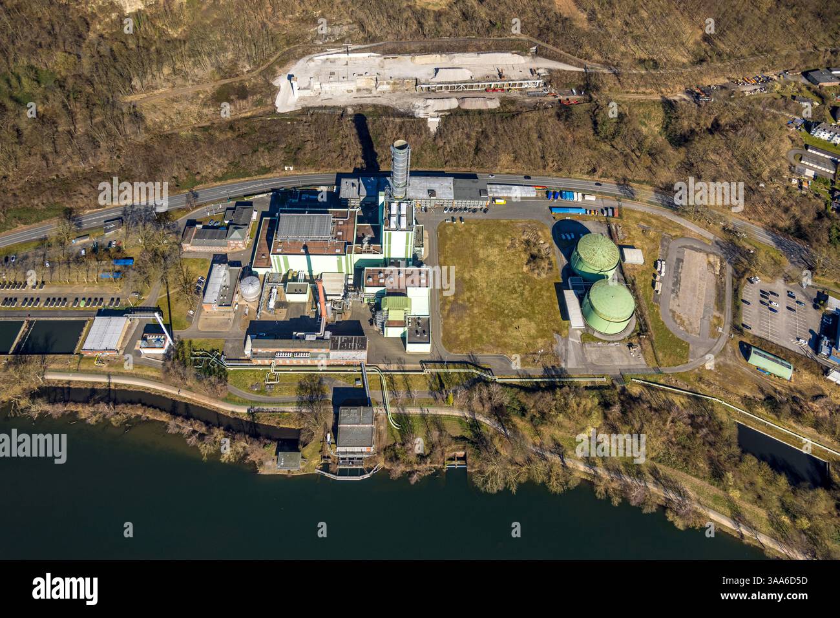Click the lower green dome storage tank
Viewport: 840px width, 618px height.
(608, 306)
